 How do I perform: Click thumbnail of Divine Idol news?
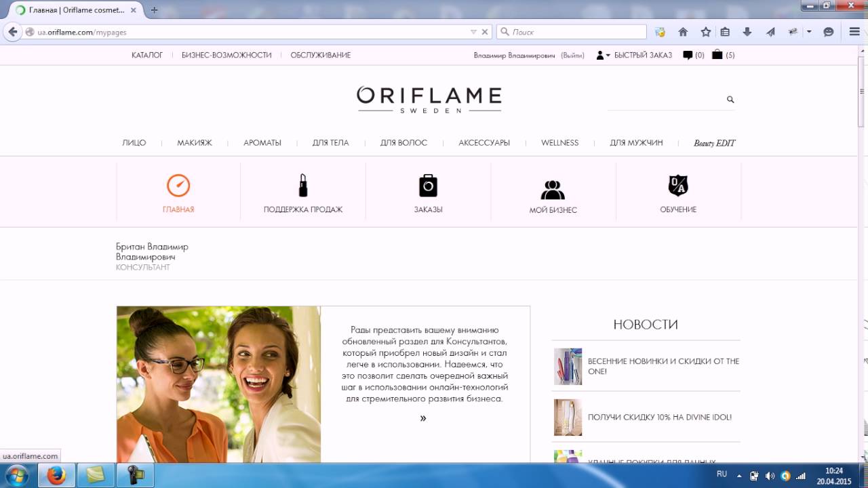tap(568, 418)
